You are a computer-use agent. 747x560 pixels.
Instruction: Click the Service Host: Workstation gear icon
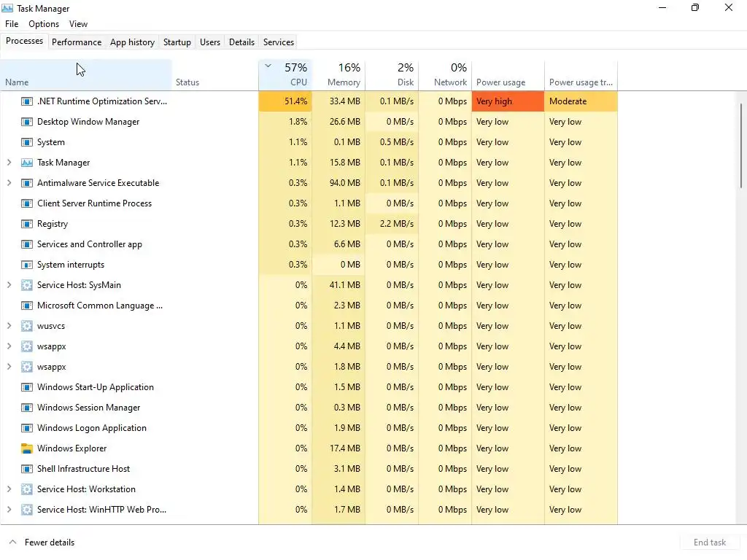(27, 489)
